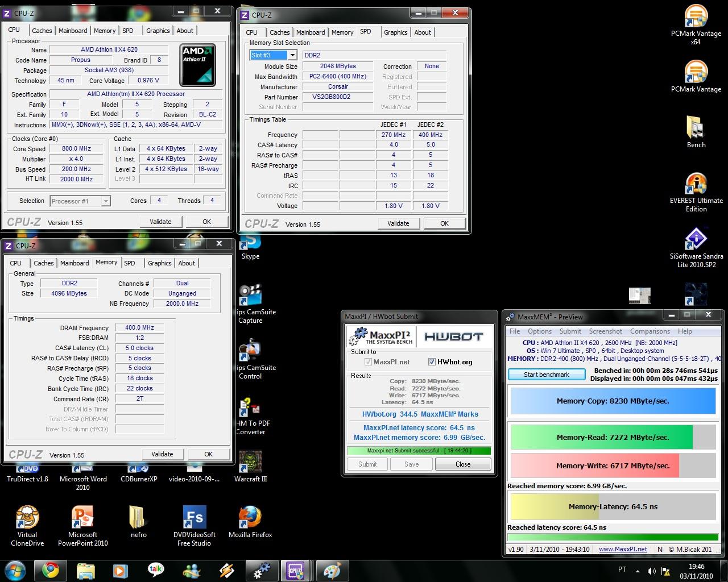
Task: Switch to Caches tab in CPU window
Action: (42, 31)
